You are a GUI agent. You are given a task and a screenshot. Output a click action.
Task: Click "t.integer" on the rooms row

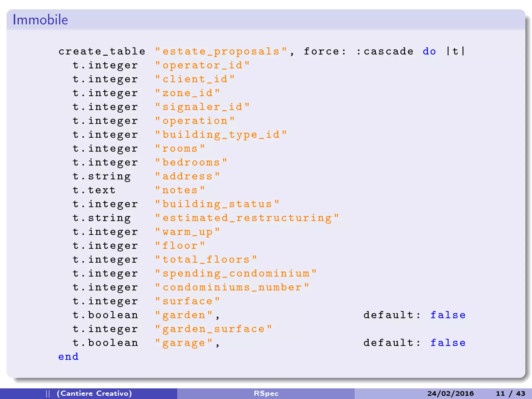click(105, 149)
